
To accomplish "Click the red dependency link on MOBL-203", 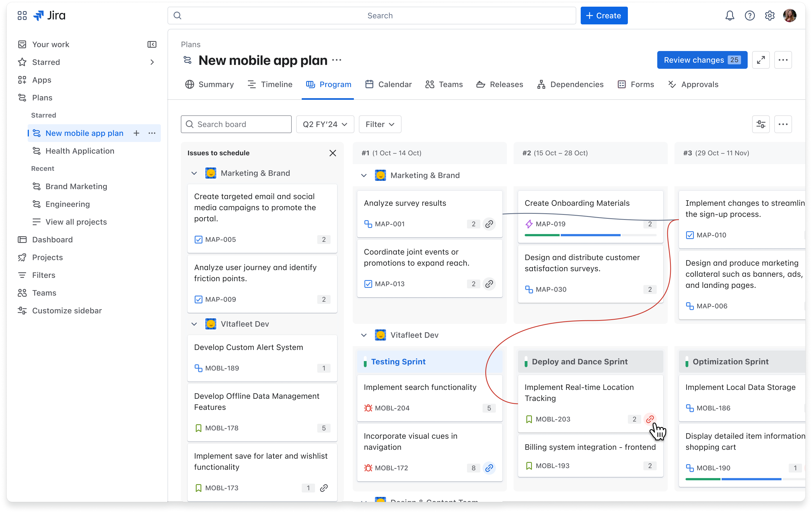I will 649,419.
